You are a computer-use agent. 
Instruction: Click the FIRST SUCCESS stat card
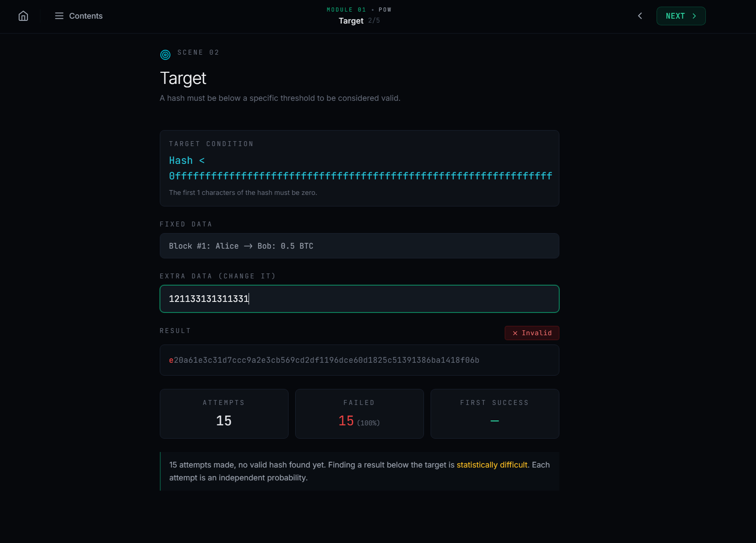pos(495,413)
